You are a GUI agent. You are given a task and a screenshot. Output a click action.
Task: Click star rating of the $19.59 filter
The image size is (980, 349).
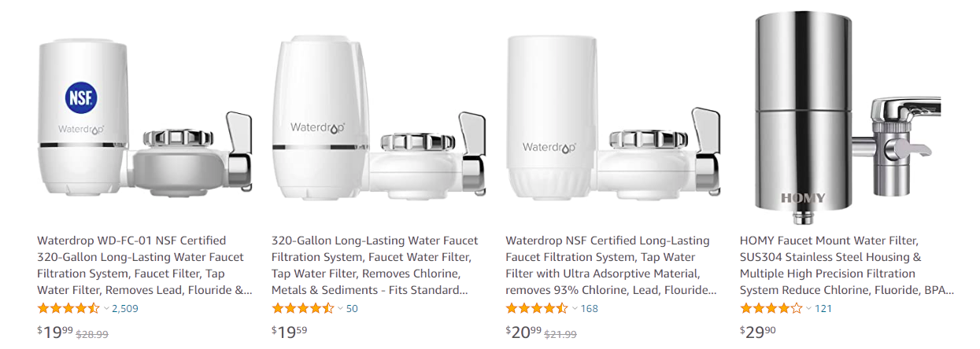coord(303,308)
